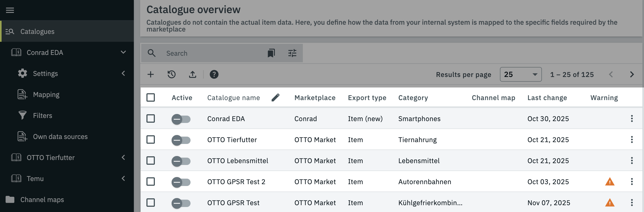The image size is (644, 212).
Task: Toggle Active switch for OTTO Lebensmittel
Action: click(x=181, y=161)
